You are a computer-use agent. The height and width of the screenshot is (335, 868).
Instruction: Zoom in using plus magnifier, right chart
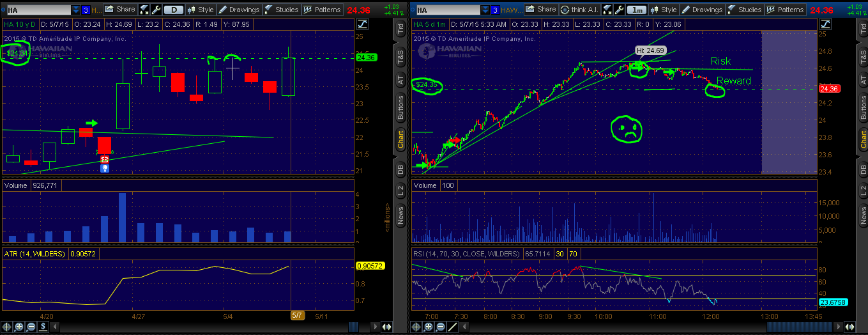pyautogui.click(x=428, y=327)
